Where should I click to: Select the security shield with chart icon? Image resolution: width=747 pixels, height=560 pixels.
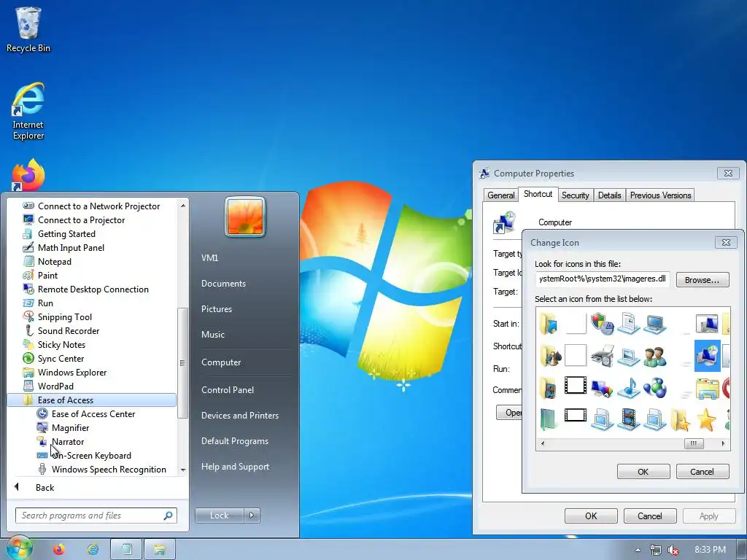pyautogui.click(x=602, y=324)
